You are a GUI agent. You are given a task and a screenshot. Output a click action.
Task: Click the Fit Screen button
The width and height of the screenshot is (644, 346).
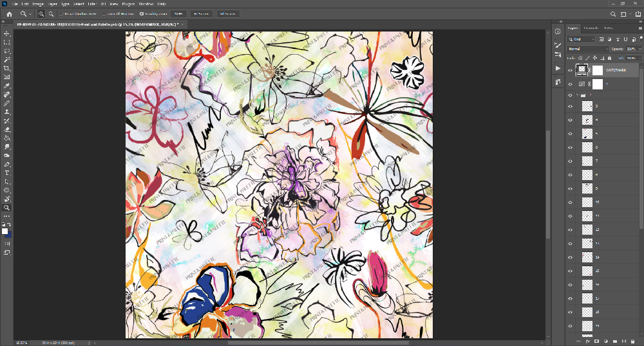click(x=201, y=14)
